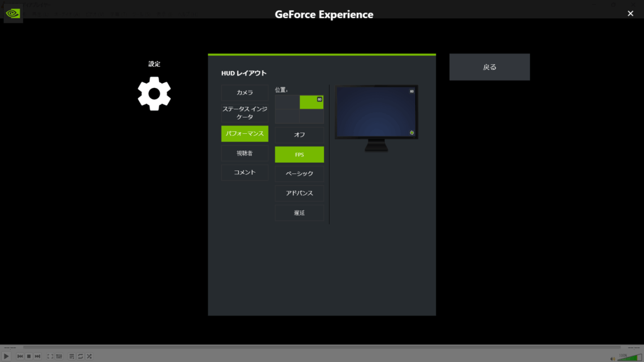The width and height of the screenshot is (644, 362).
Task: Set HUD position to bottom-left quadrant
Action: coord(287,116)
